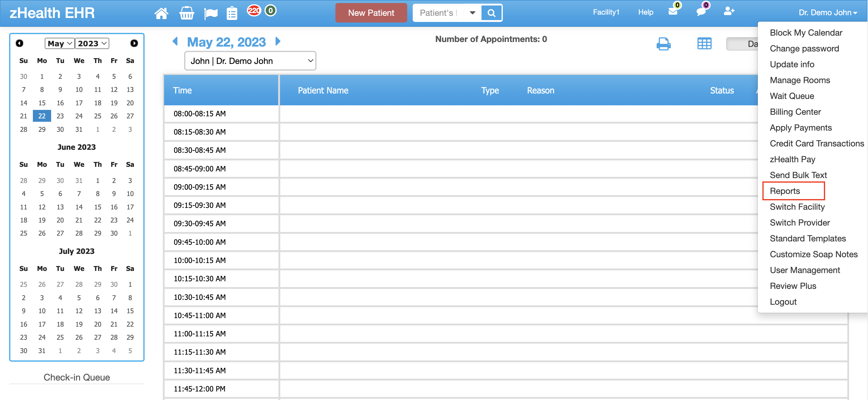868x400 pixels.
Task: Click the patient search magnifier button
Action: tap(491, 13)
